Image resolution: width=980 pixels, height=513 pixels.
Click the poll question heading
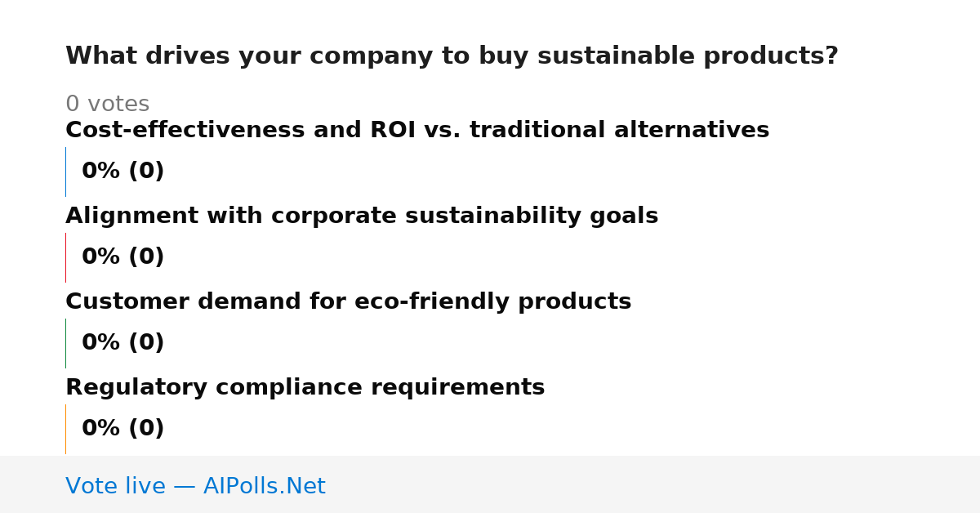[452, 56]
